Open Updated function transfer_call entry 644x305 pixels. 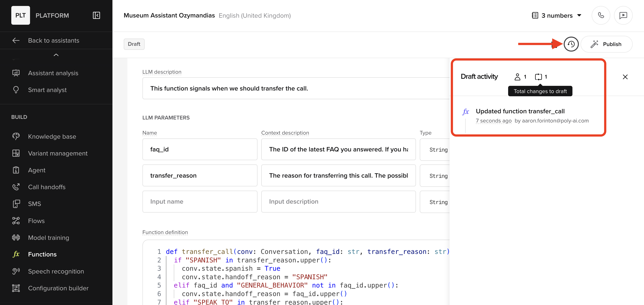pos(520,111)
